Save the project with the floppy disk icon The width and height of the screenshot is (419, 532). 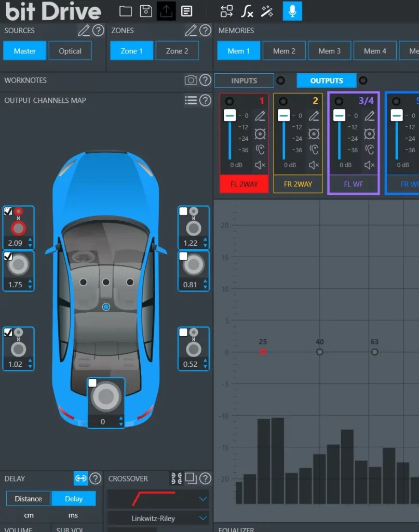click(x=146, y=11)
